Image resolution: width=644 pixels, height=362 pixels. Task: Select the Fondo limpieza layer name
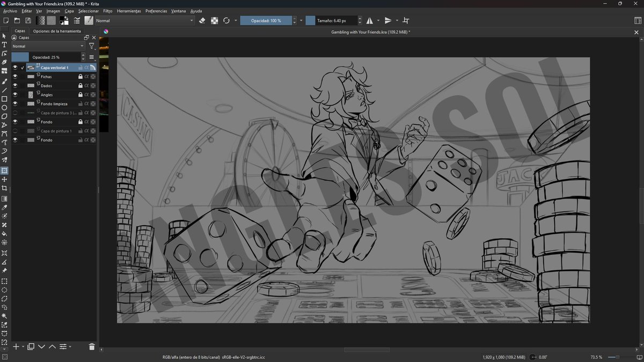point(54,104)
